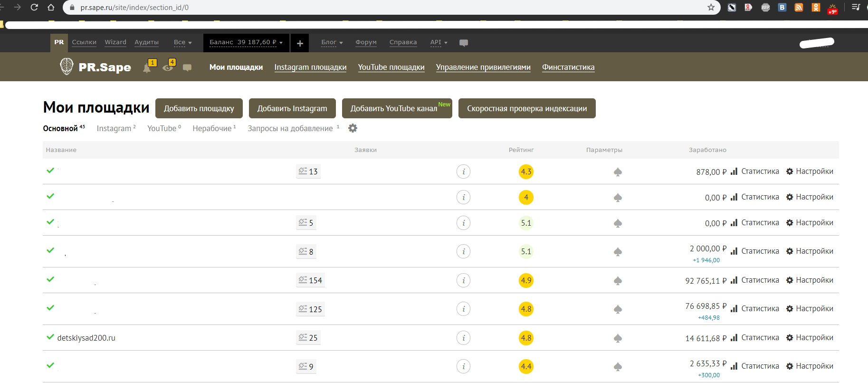Reload the page in the browser
Screen dimensions: 868x391
tap(34, 7)
